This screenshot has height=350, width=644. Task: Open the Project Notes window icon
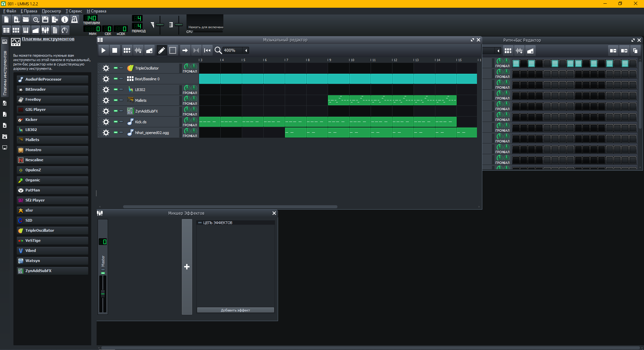55,30
